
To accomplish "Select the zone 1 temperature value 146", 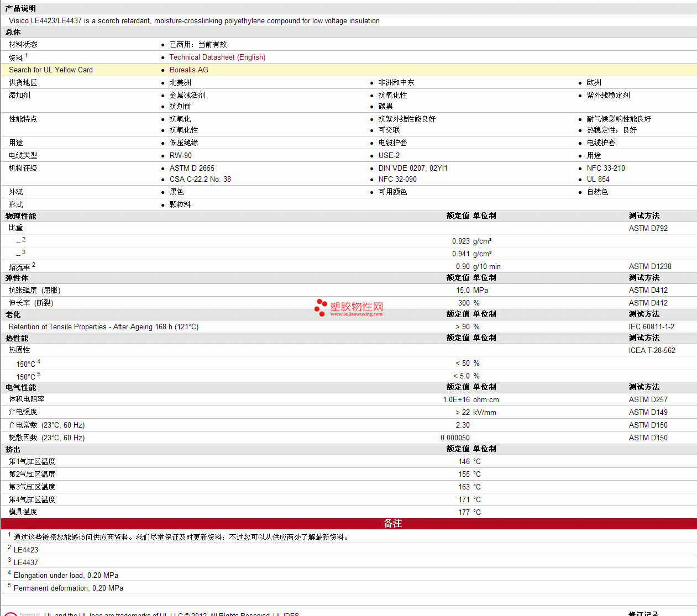I will 464,462.
